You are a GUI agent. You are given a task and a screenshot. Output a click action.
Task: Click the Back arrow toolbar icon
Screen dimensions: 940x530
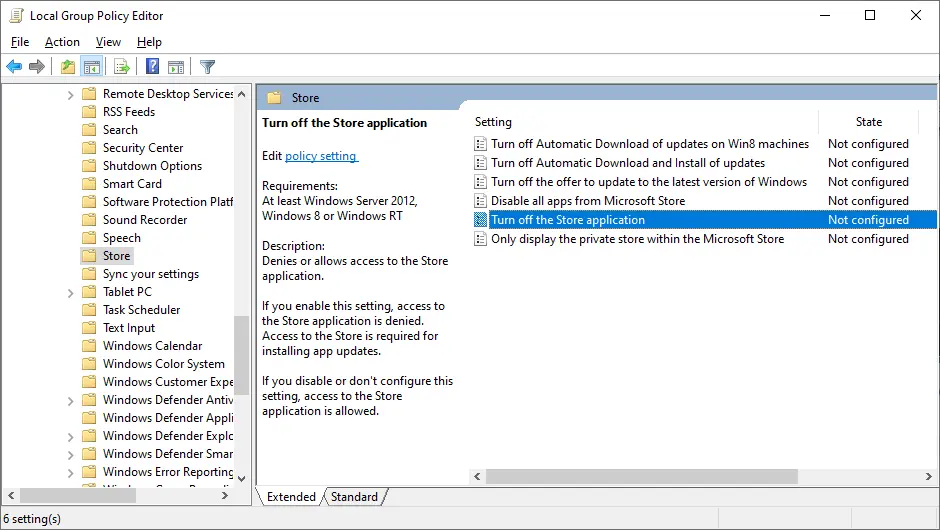tap(14, 67)
